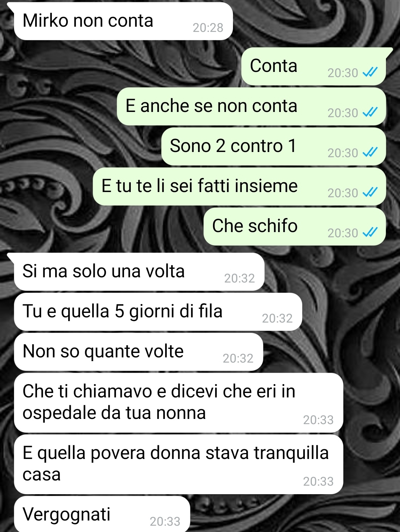Tap the 'E anche se non conta' bubble

coord(251,107)
